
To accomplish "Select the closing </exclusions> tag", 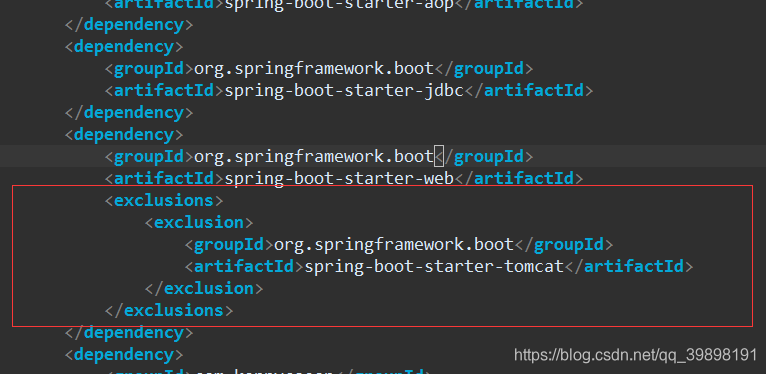I will (169, 311).
